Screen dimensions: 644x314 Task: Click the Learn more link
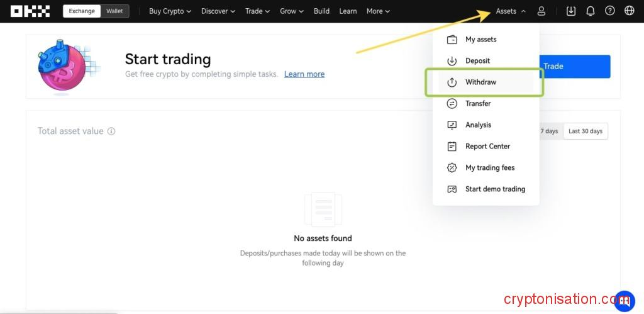[x=304, y=74]
